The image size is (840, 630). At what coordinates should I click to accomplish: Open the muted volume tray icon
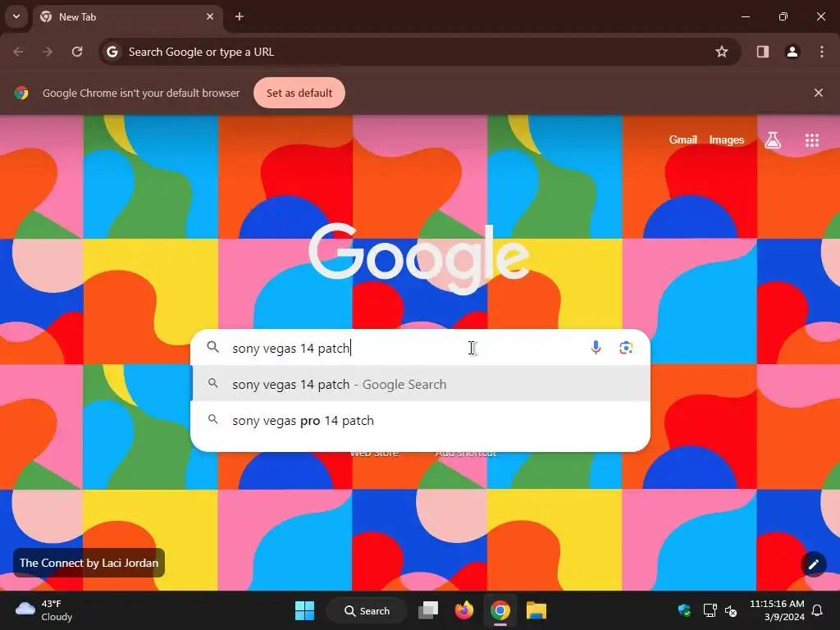731,610
